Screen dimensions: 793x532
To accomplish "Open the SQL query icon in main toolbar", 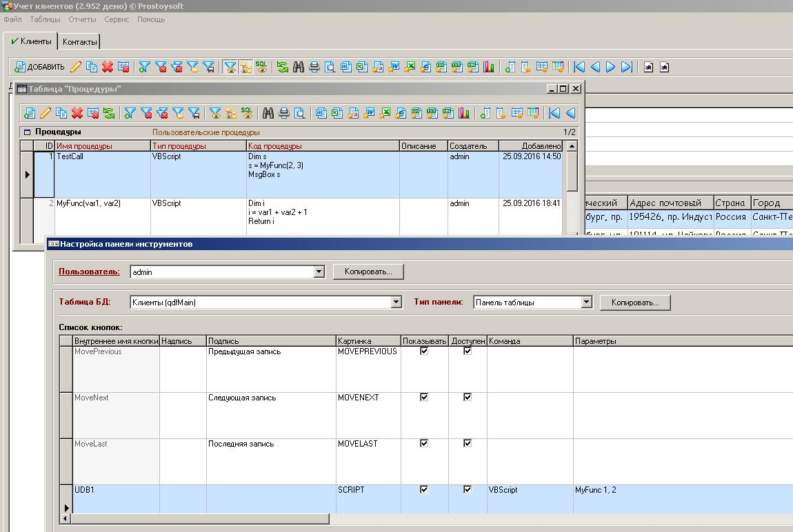I will (261, 67).
